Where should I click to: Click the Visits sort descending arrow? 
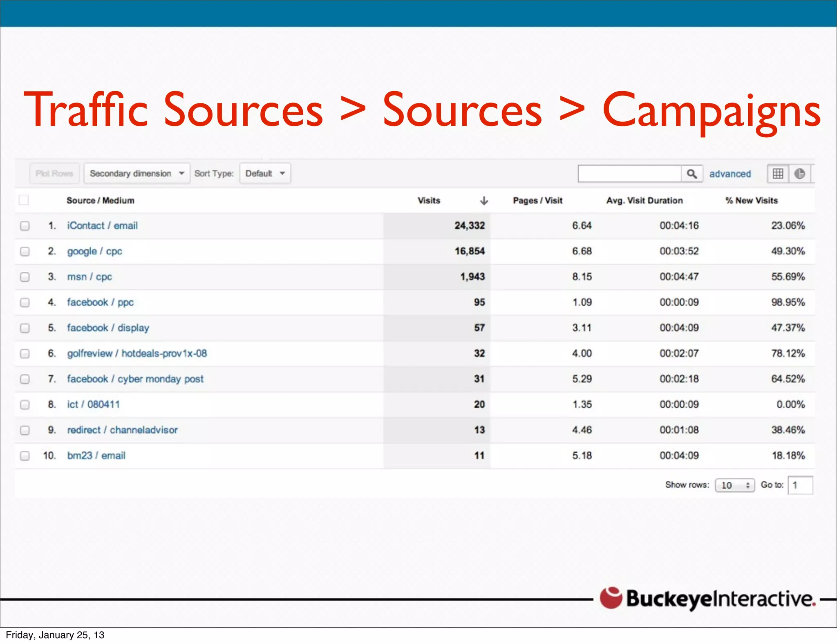[484, 200]
